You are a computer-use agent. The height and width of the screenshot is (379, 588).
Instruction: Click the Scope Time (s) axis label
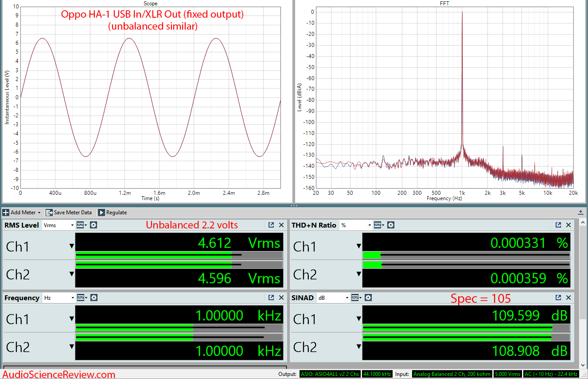point(150,198)
